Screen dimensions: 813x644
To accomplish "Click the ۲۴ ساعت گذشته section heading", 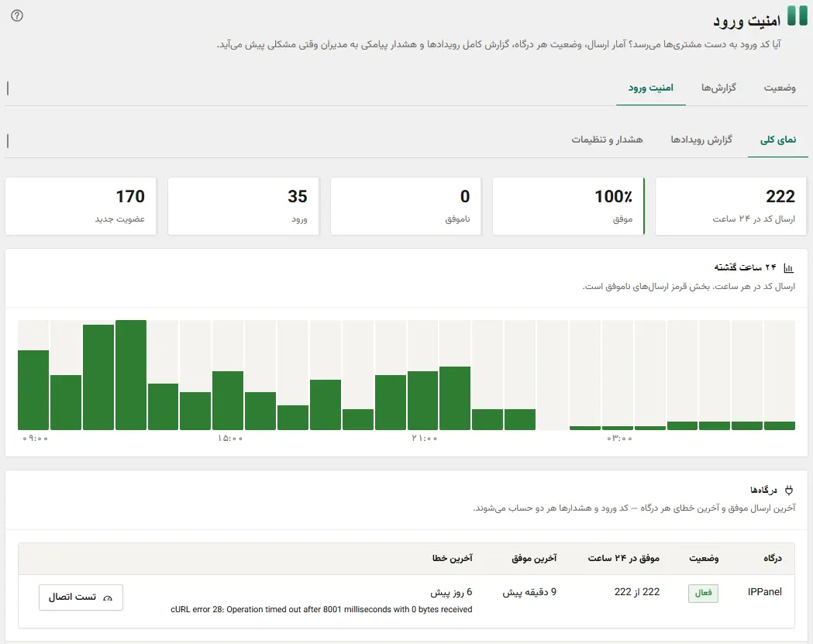I will click(745, 267).
